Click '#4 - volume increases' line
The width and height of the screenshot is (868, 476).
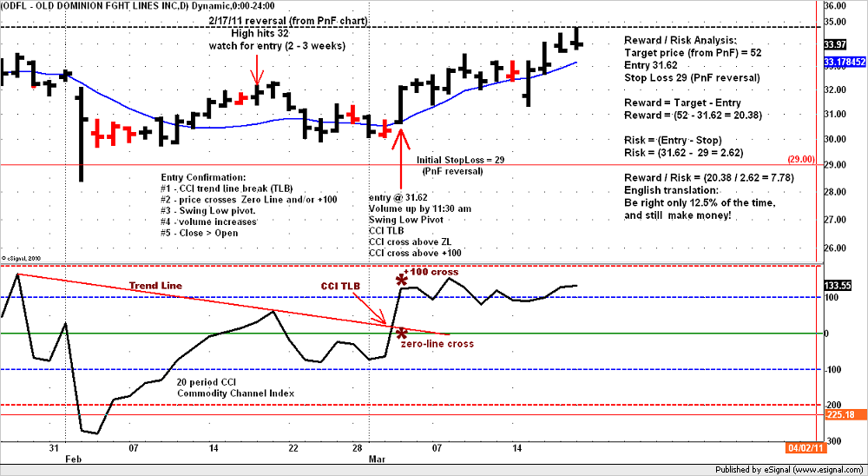(208, 221)
